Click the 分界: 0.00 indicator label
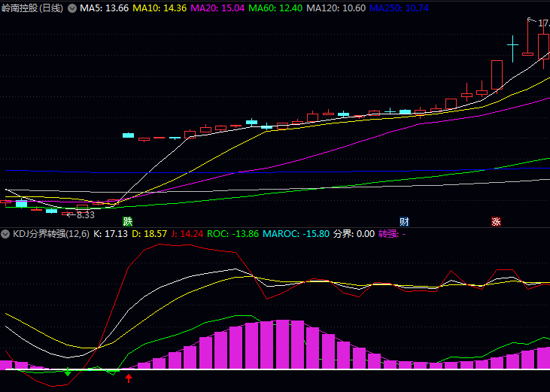Image resolution: width=550 pixels, height=392 pixels. pyautogui.click(x=354, y=234)
